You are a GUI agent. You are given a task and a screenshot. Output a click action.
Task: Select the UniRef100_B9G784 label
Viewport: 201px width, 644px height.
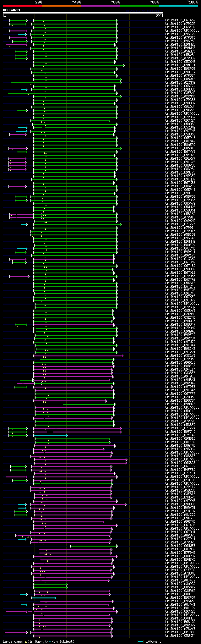tap(180, 401)
